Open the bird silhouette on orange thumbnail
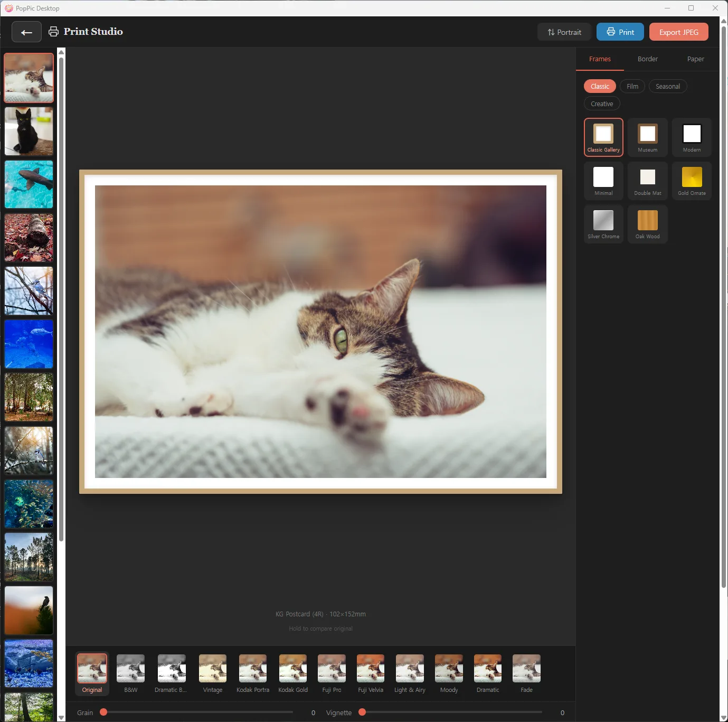 pyautogui.click(x=29, y=610)
